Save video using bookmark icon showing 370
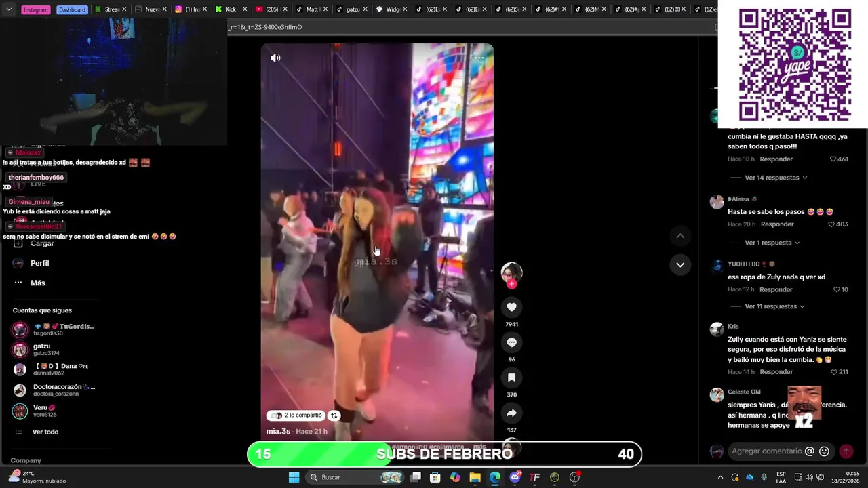Viewport: 868px width, 488px height. [x=511, y=378]
